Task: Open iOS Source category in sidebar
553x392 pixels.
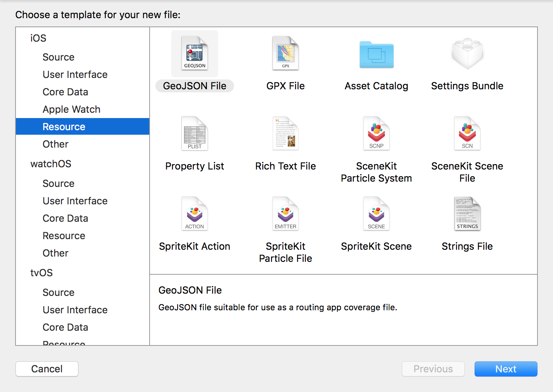Action: point(58,57)
